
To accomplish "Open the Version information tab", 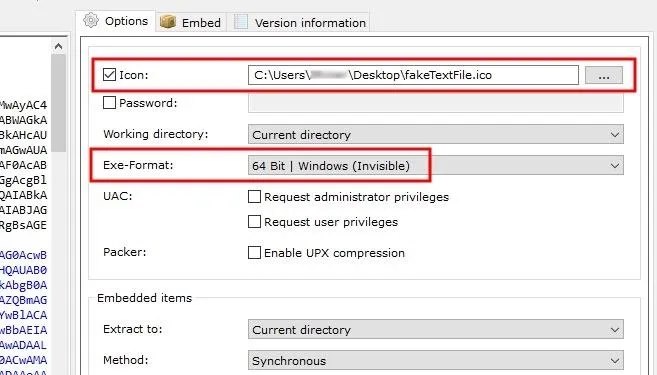I will [x=300, y=22].
